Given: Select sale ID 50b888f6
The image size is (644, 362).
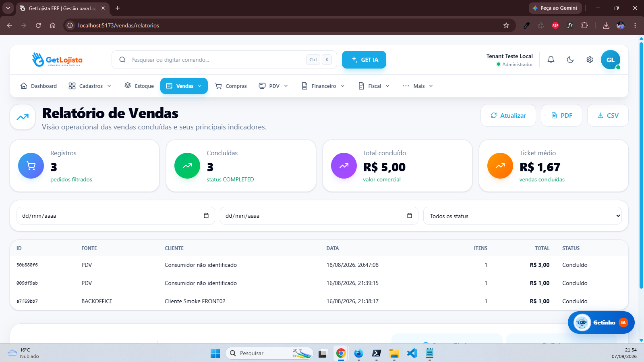Looking at the screenshot, I should (x=27, y=265).
